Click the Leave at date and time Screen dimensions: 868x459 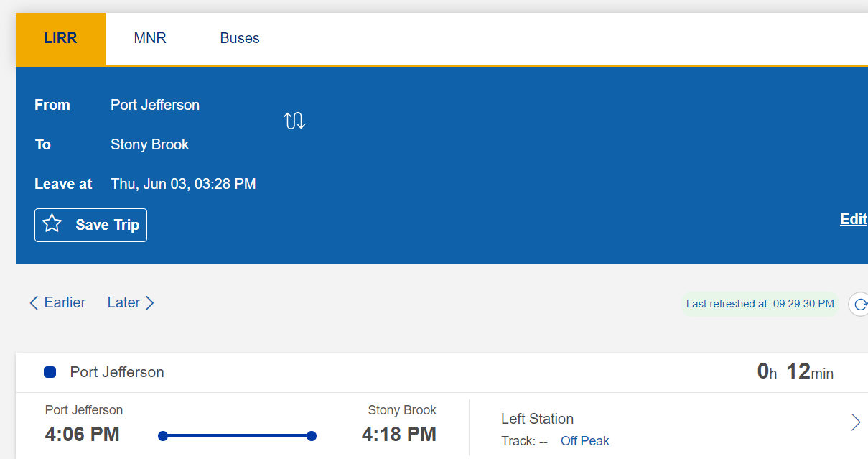pyautogui.click(x=183, y=184)
